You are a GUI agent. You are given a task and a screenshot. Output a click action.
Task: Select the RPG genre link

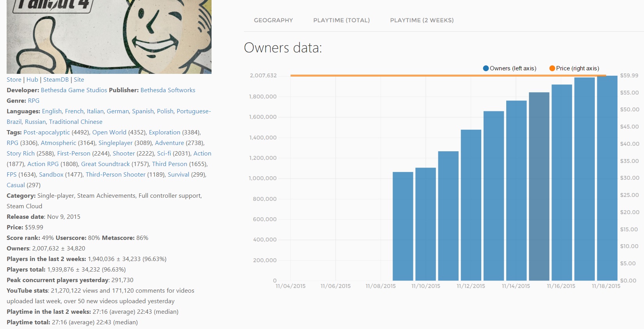click(x=34, y=101)
